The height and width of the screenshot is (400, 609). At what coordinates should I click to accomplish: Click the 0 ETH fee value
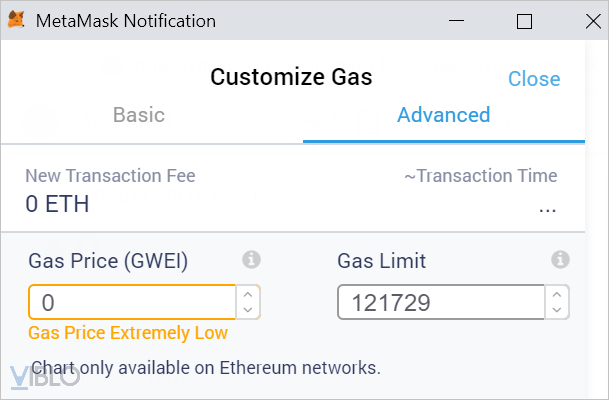tap(57, 204)
